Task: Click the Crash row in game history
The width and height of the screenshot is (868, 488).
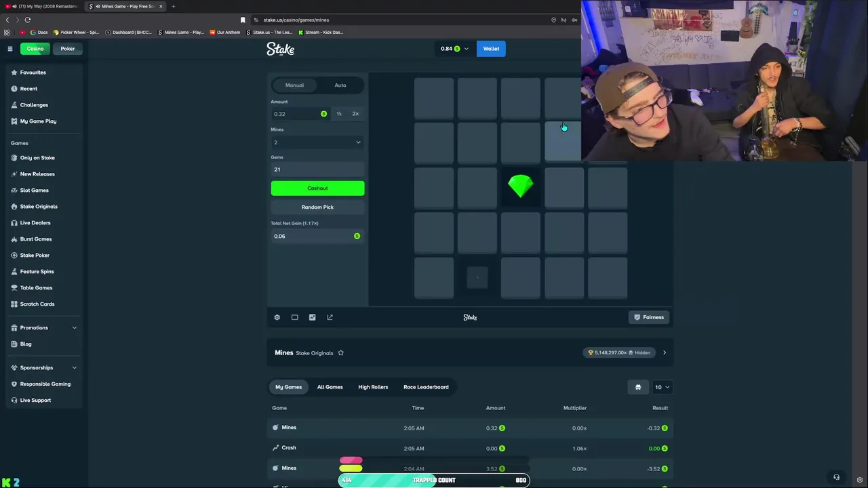Action: pyautogui.click(x=470, y=448)
